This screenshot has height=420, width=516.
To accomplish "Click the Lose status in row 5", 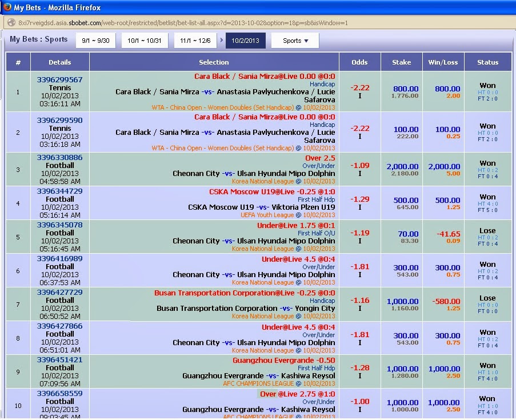I will point(487,230).
